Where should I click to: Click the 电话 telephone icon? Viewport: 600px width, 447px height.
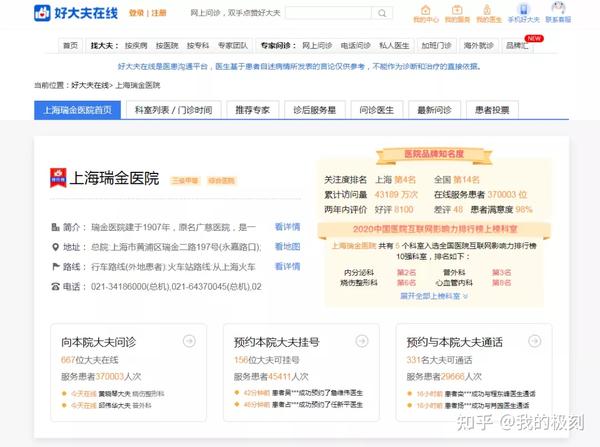[x=55, y=286]
